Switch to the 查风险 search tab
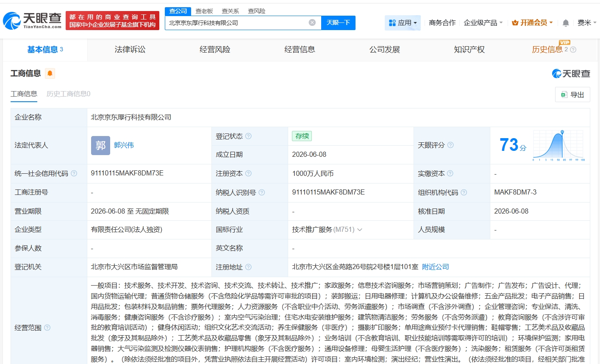The width and height of the screenshot is (600, 364). 257,11
